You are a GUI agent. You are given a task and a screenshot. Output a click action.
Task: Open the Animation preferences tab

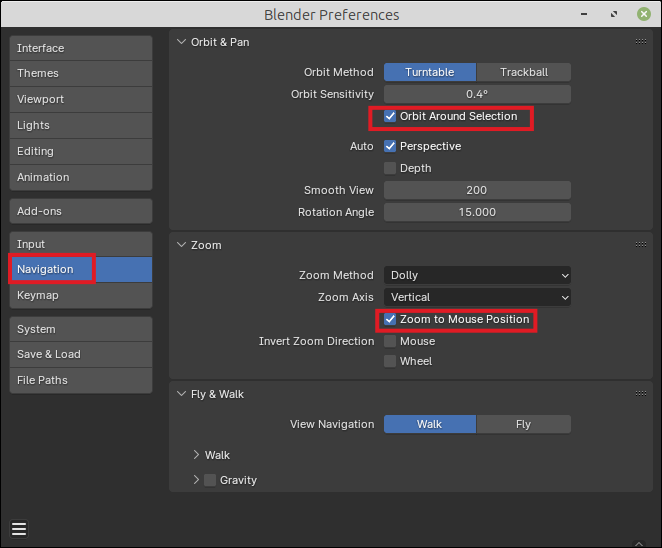point(81,177)
